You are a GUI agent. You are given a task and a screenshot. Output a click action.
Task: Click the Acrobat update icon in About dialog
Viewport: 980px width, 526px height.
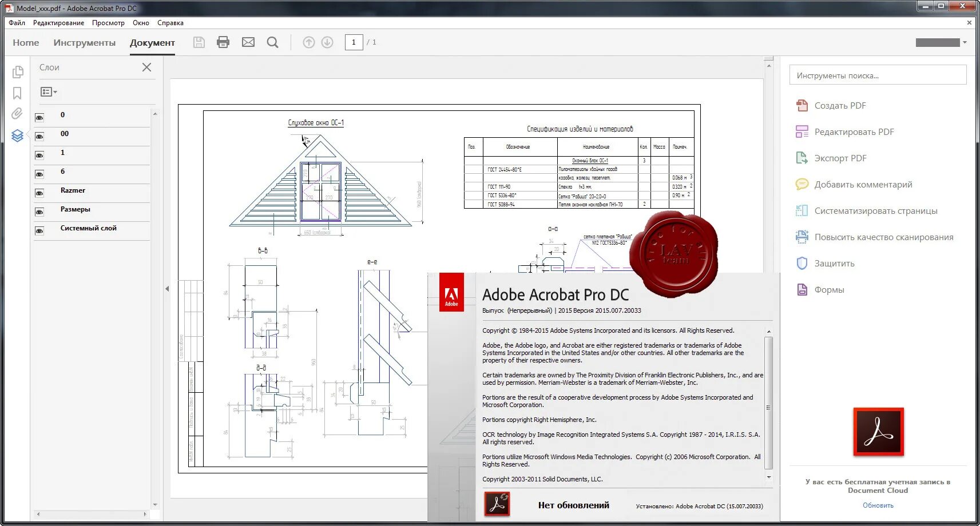(x=497, y=504)
